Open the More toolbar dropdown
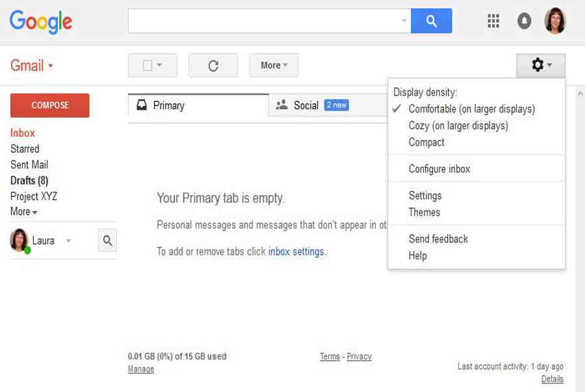The width and height of the screenshot is (585, 392). click(274, 66)
